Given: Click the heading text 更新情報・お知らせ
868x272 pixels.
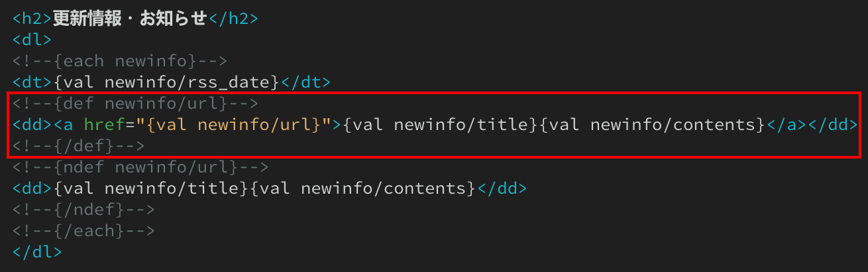Looking at the screenshot, I should (x=131, y=19).
